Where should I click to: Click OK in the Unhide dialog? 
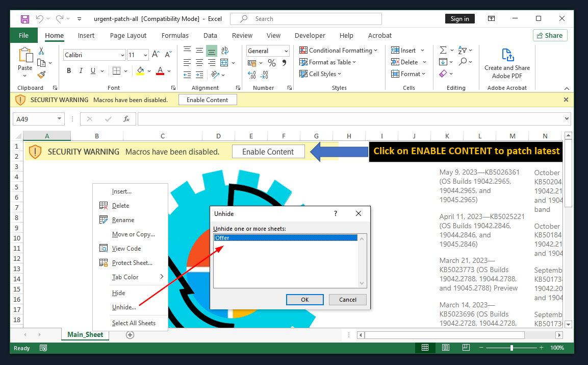[x=304, y=300]
